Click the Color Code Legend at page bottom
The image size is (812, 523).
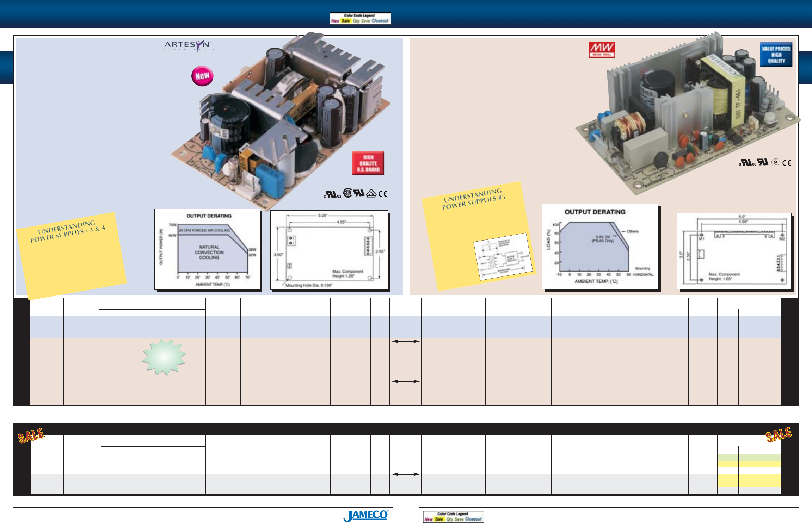tap(453, 517)
